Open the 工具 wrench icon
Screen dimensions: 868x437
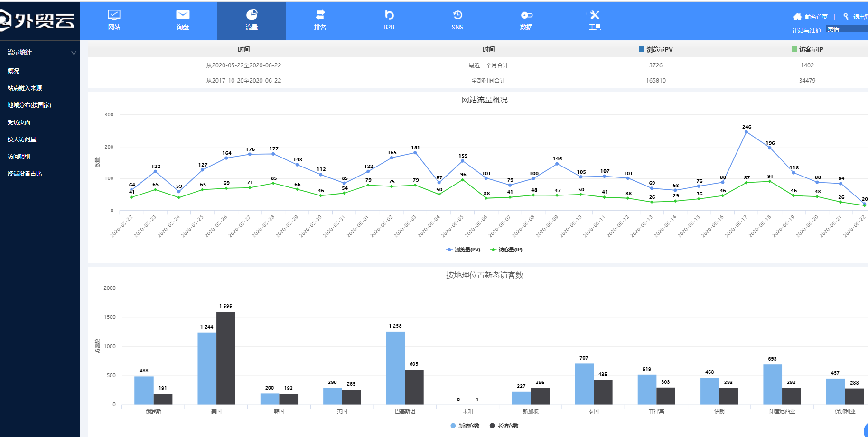[595, 15]
